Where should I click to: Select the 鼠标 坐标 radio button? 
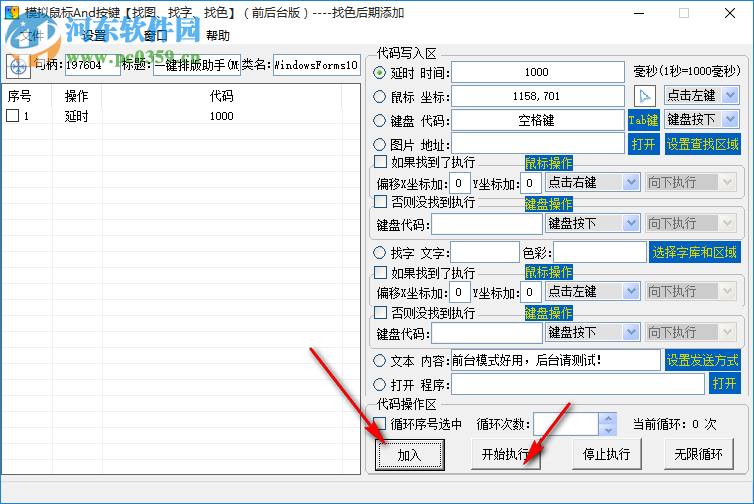[x=379, y=97]
